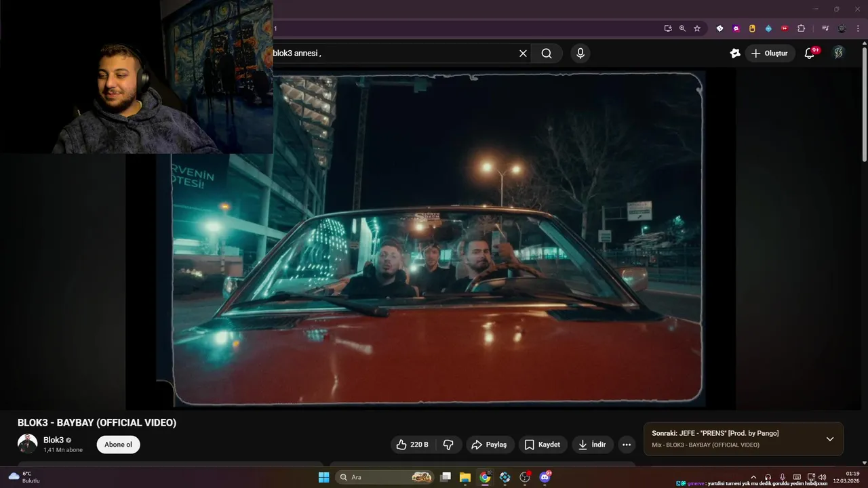Open the blue round extension icon

pos(768,28)
